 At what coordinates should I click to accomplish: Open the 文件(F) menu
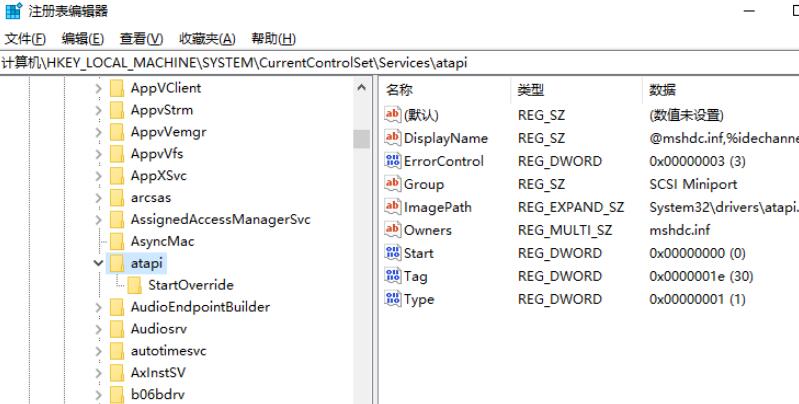coord(25,39)
